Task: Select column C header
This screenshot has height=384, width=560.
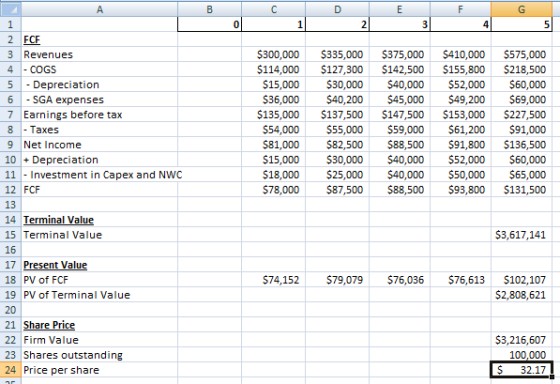Action: pos(274,9)
